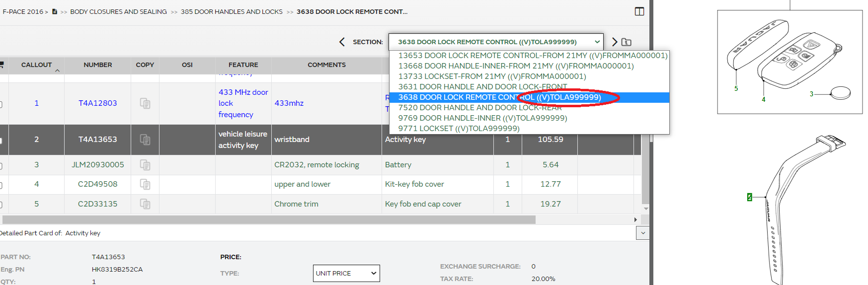Image resolution: width=868 pixels, height=285 pixels.
Task: Select checkbox for Key fob end cap cover
Action: 1,205
